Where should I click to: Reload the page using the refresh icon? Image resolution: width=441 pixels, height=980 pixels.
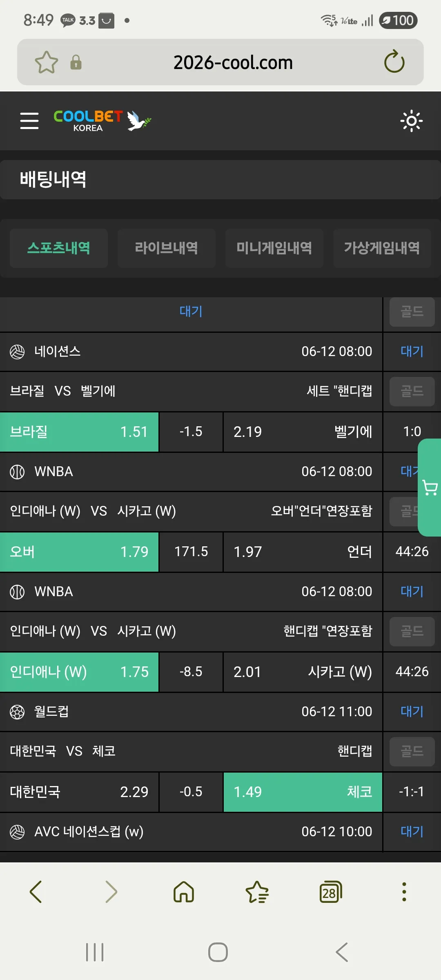pos(394,62)
